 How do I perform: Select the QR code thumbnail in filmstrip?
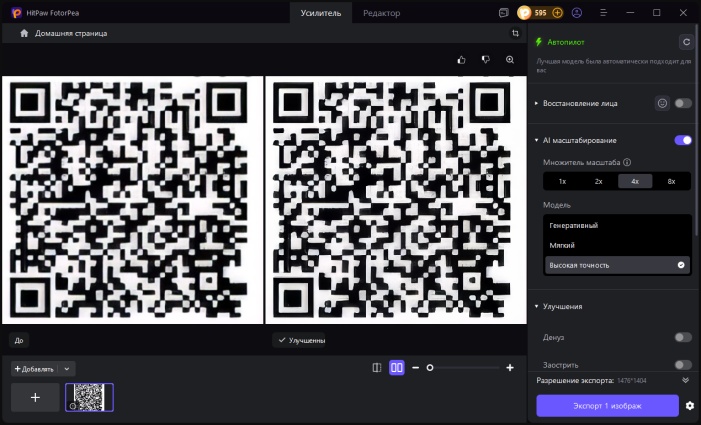[x=89, y=397]
